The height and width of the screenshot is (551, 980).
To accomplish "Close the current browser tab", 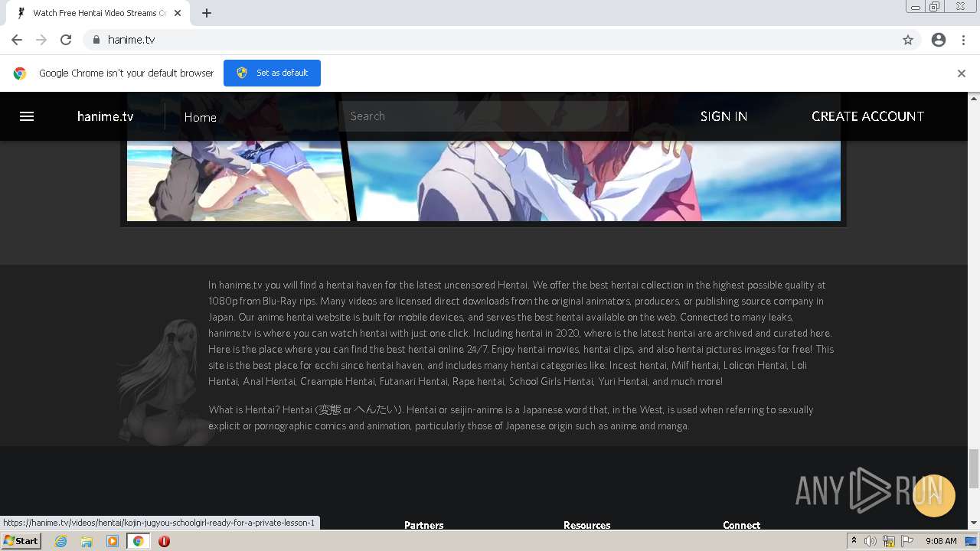I will 178,13.
